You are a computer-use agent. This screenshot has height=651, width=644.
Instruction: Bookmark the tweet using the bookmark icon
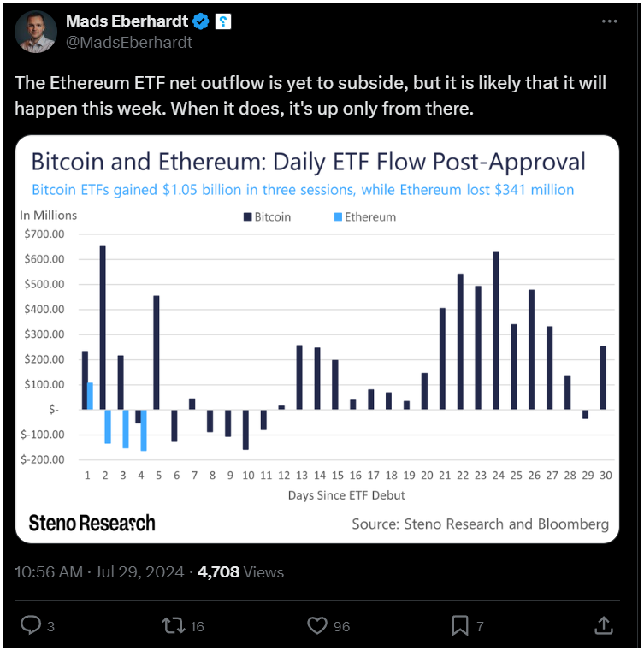(x=460, y=625)
